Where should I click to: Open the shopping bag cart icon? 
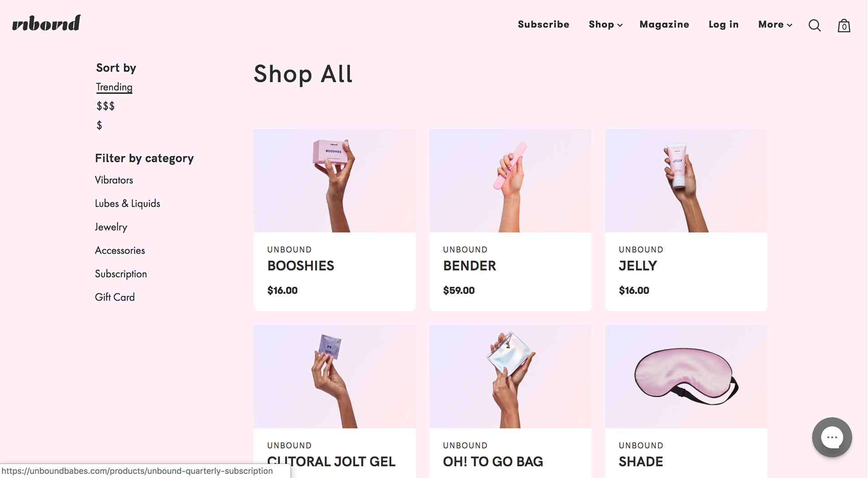844,25
